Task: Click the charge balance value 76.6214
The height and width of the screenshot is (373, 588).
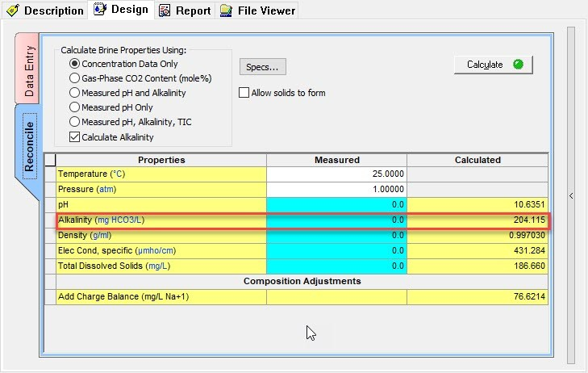Action: pyautogui.click(x=529, y=297)
